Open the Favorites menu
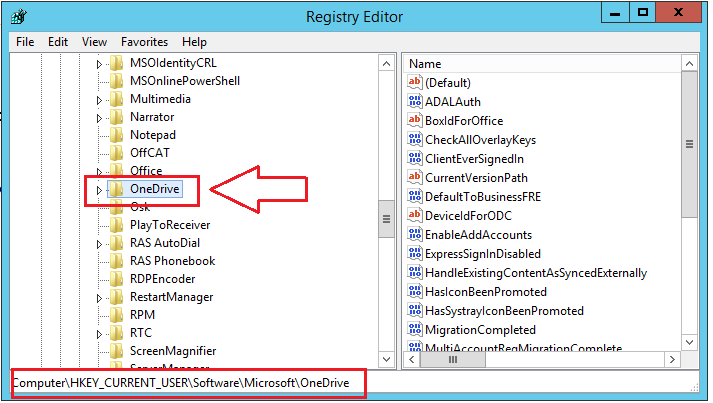The image size is (713, 403). coord(144,42)
